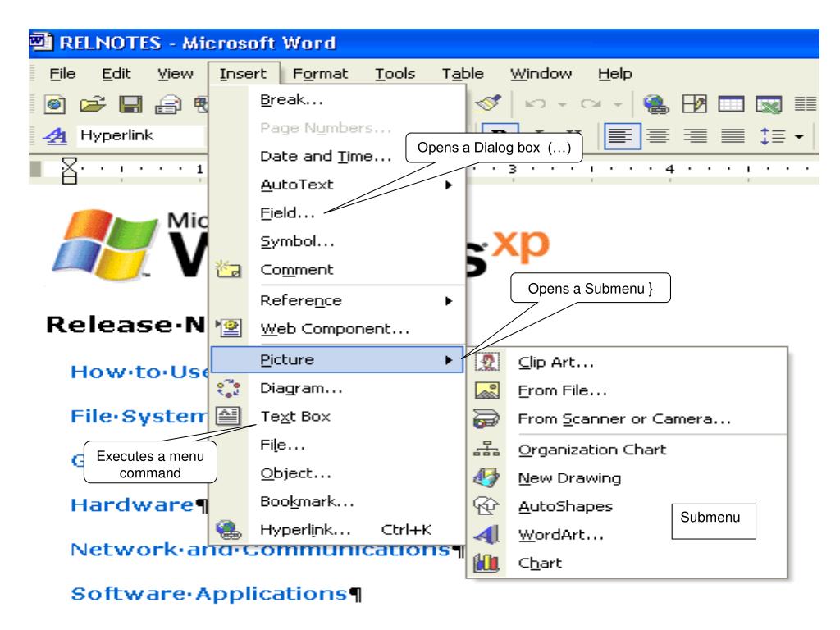Click the Line Spacing icon
This screenshot has height=630, width=840.
pos(771,136)
